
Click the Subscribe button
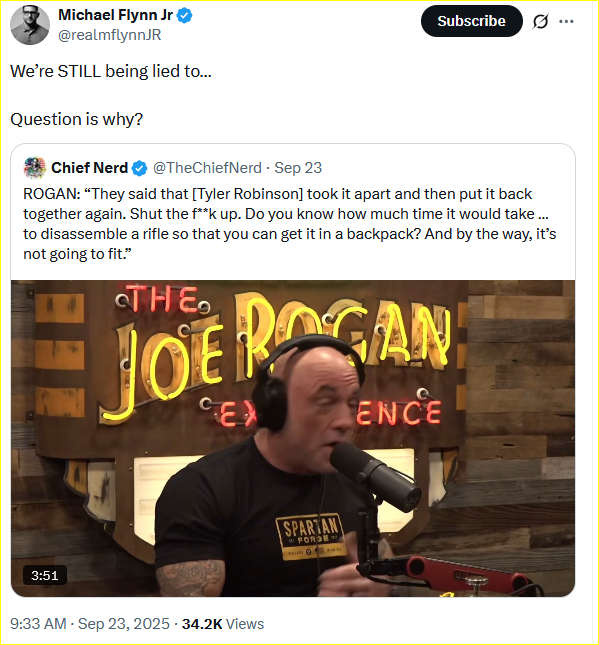[x=471, y=21]
